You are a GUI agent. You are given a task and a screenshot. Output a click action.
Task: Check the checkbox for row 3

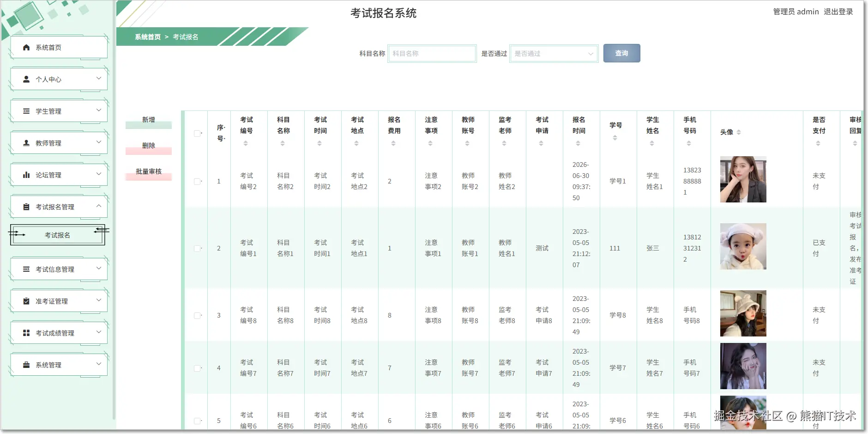197,316
